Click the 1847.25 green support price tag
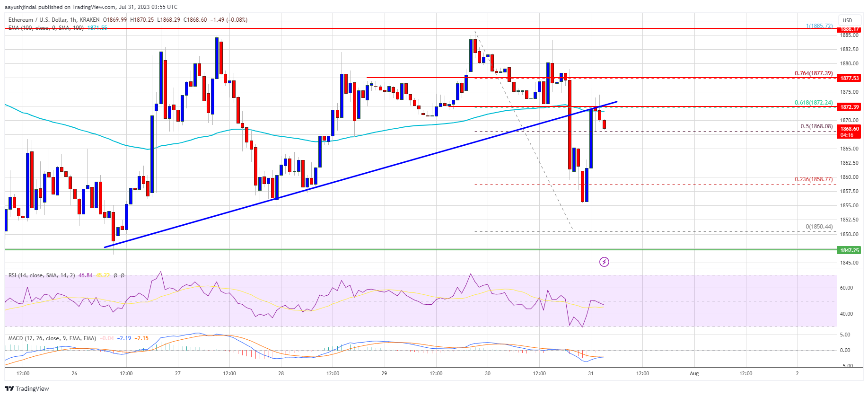The height and width of the screenshot is (397, 868). click(x=849, y=250)
